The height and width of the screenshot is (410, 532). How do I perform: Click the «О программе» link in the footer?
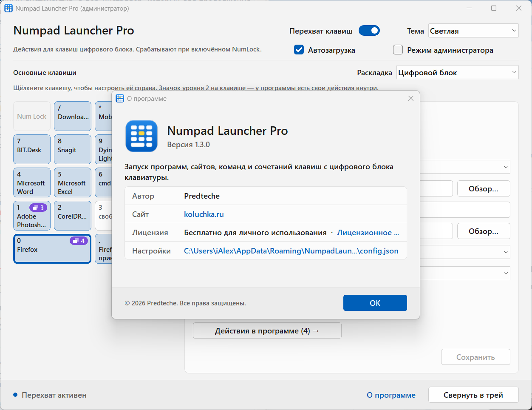coord(391,395)
